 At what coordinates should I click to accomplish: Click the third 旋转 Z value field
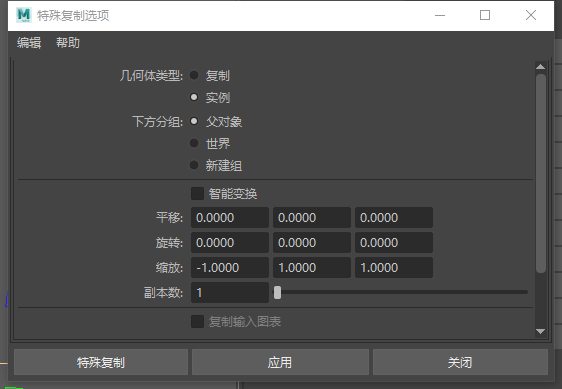[394, 243]
